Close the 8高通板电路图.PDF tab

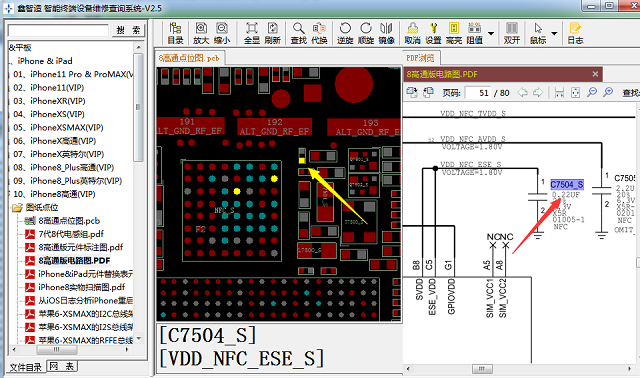(595, 74)
